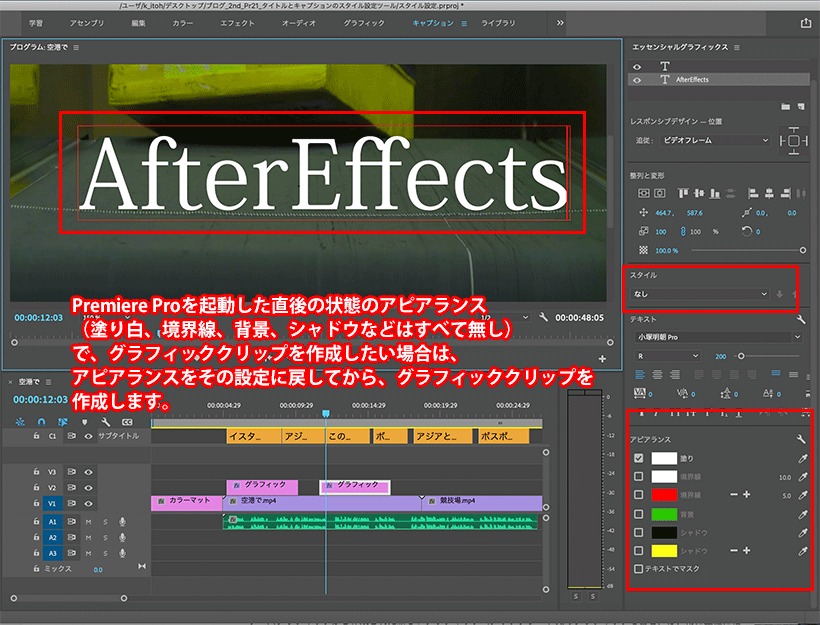
Task: Expand workspace overflow chevrons
Action: pos(560,23)
